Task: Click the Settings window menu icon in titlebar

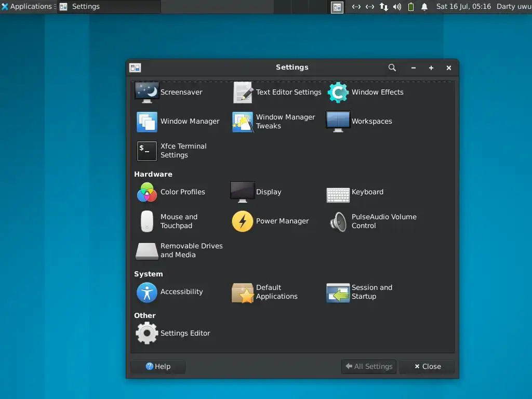Action: (x=135, y=68)
